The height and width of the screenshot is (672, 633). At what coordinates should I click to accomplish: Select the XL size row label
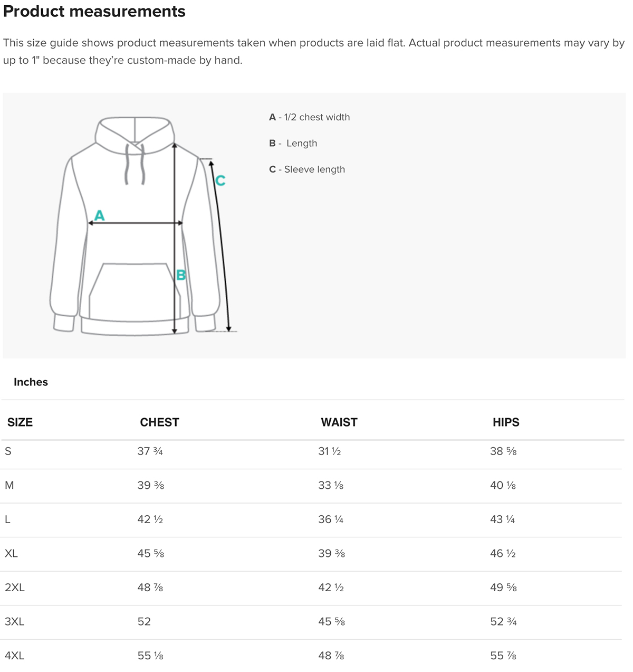click(x=11, y=553)
